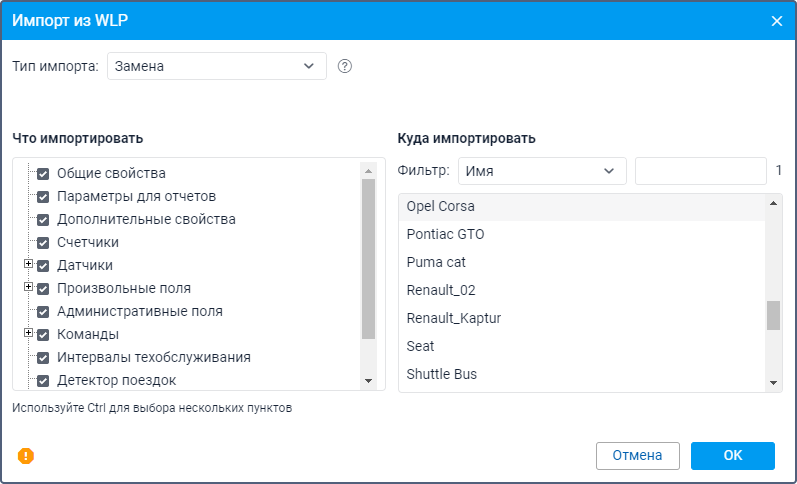
Task: Click the filter text input field
Action: coord(700,171)
